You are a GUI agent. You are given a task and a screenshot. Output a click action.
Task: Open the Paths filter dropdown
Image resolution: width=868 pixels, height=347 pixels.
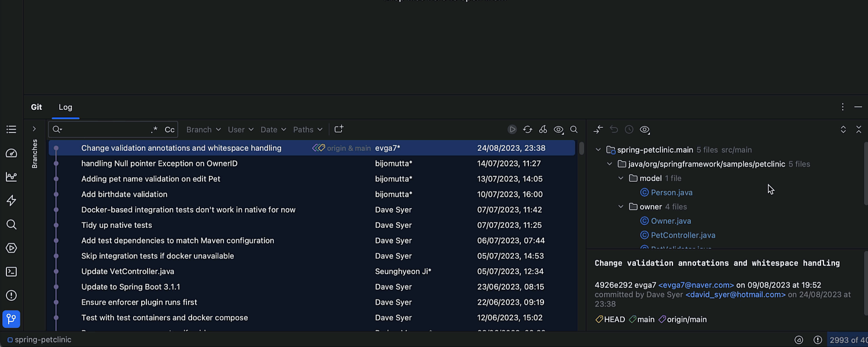307,130
